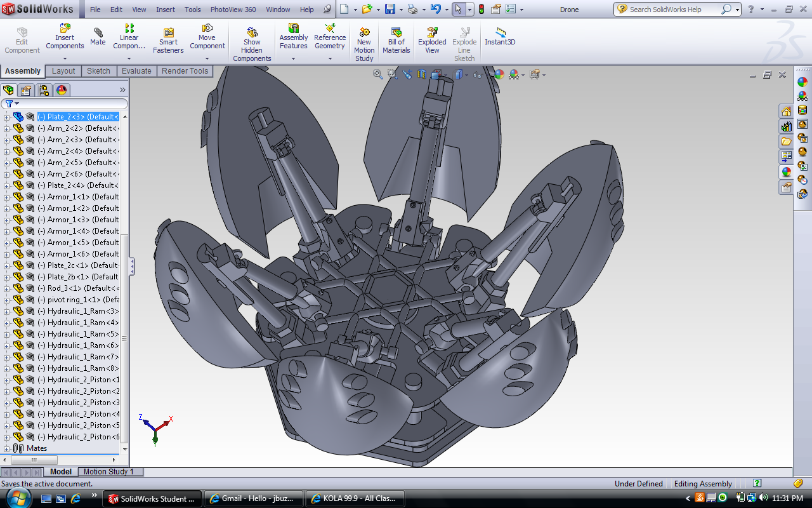Click the Insert Components tool
812x508 pixels.
65,37
